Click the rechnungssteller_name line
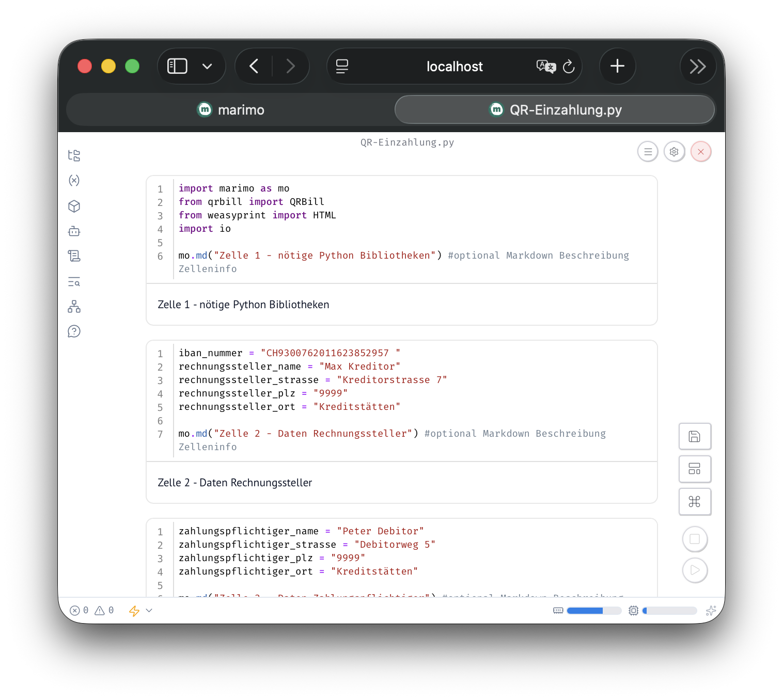The height and width of the screenshot is (700, 783). [289, 367]
